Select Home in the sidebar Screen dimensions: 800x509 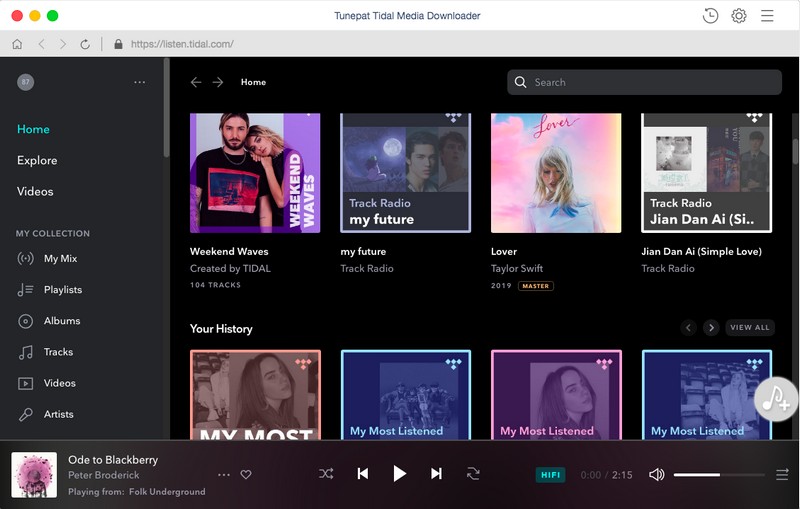[33, 129]
